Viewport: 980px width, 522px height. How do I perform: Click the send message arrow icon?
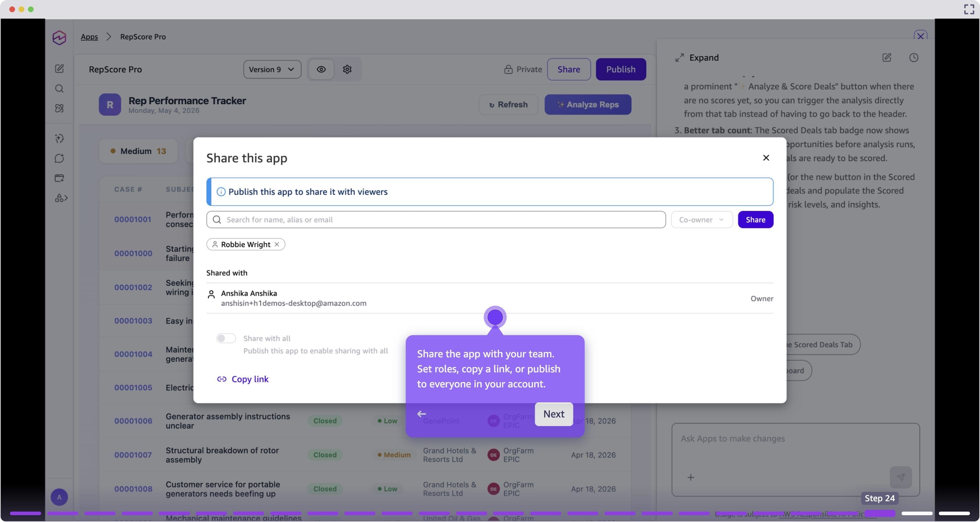pos(901,477)
